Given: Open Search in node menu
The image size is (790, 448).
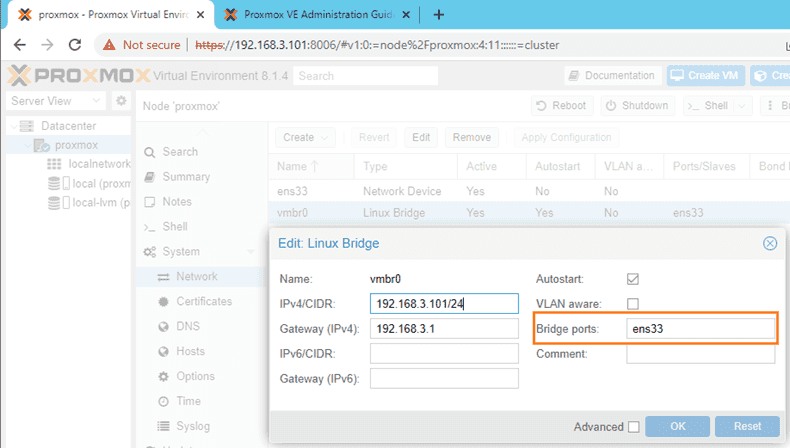Looking at the screenshot, I should click(200, 152).
